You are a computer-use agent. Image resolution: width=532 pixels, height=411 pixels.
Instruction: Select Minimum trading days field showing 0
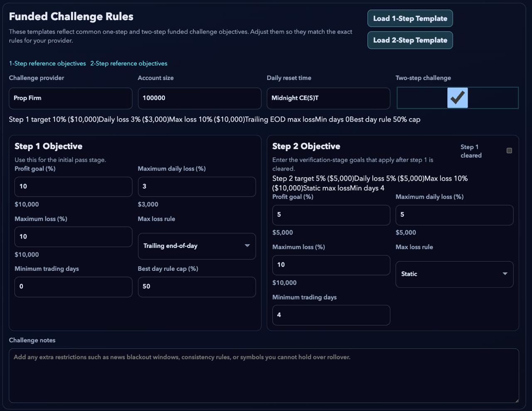73,287
